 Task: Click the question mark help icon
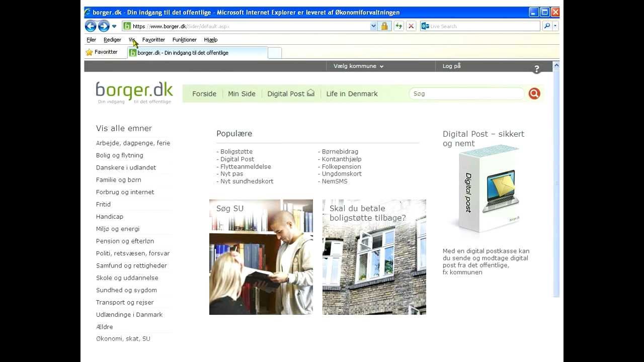click(x=536, y=69)
